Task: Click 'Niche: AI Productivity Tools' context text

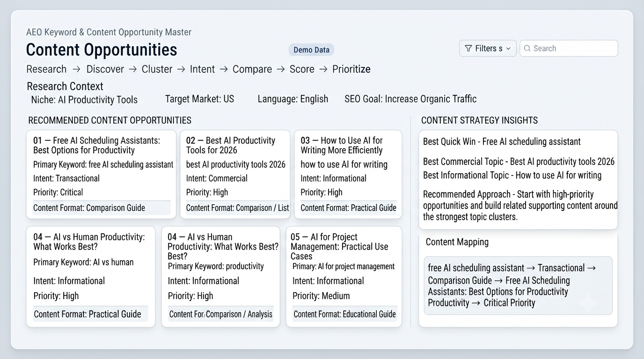Action: pos(84,100)
